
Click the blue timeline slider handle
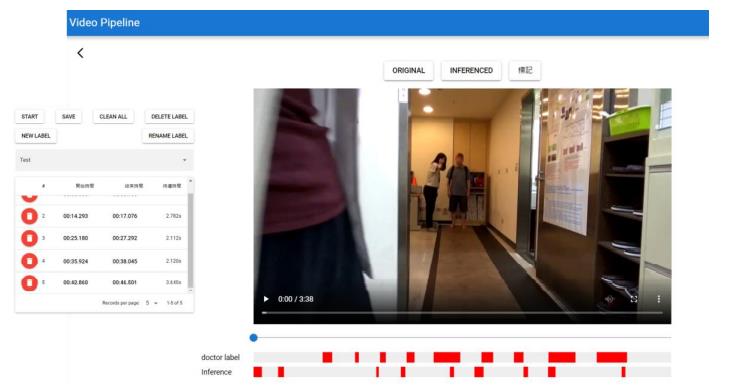pyautogui.click(x=254, y=338)
